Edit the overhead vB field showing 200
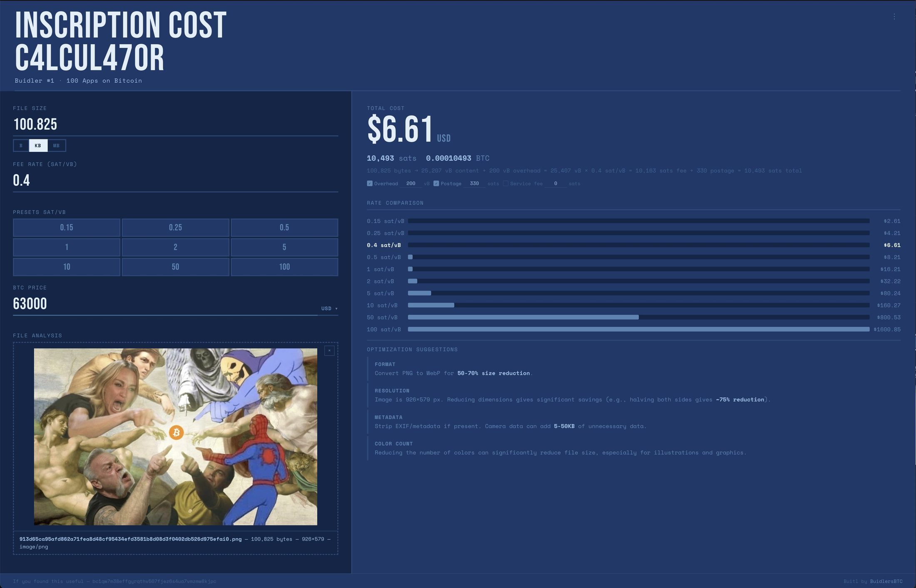The width and height of the screenshot is (916, 588). coord(411,184)
